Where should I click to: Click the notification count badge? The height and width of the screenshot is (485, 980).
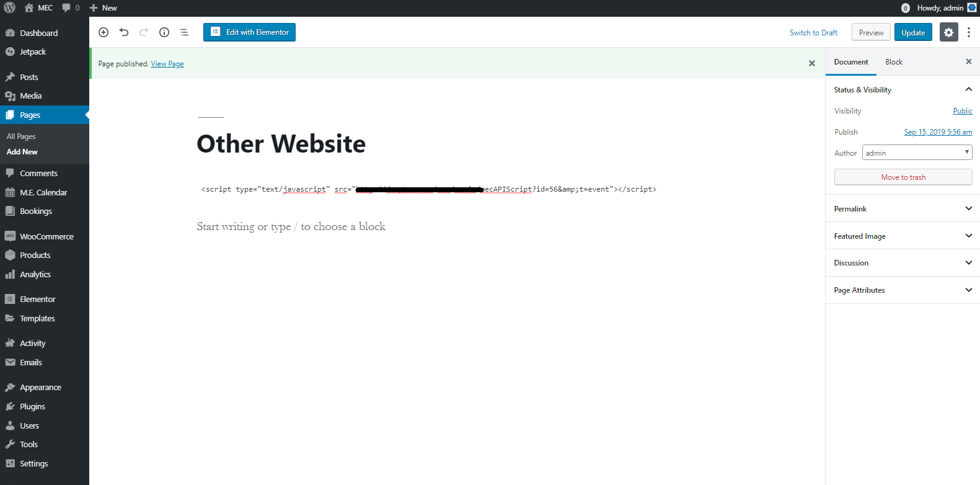pyautogui.click(x=905, y=8)
